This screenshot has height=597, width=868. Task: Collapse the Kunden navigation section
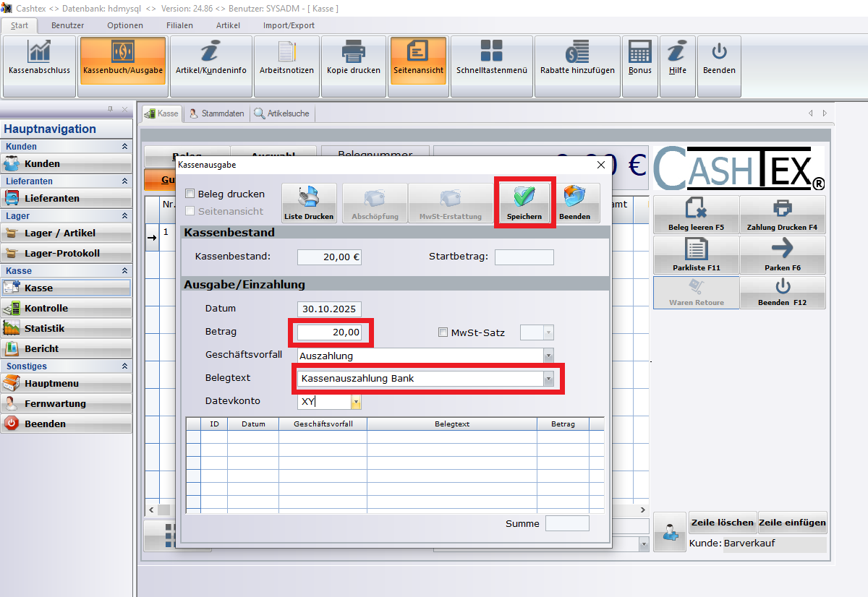coord(124,147)
